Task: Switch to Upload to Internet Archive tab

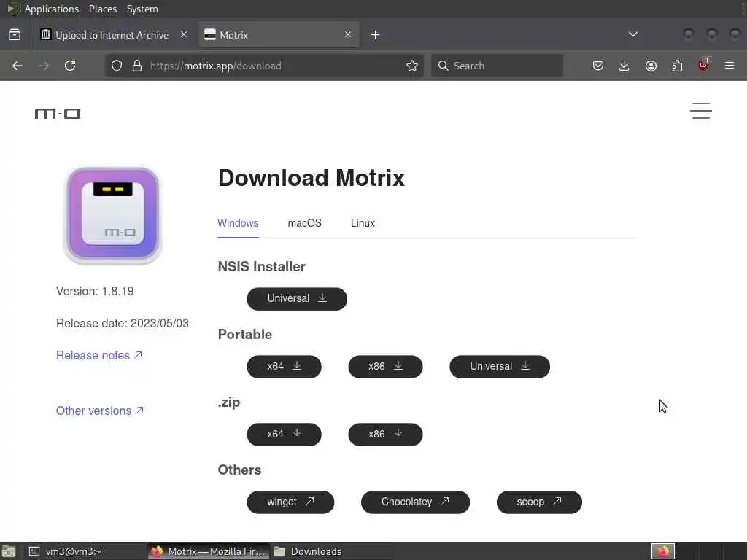Action: coord(113,35)
